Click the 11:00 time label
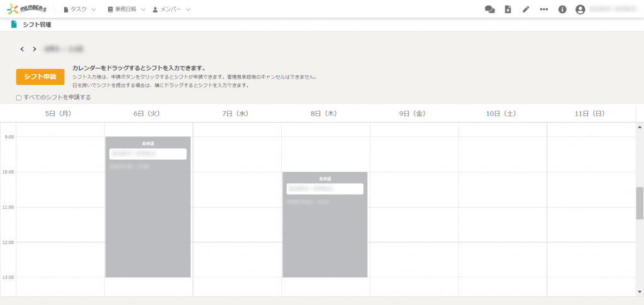 [x=7, y=208]
